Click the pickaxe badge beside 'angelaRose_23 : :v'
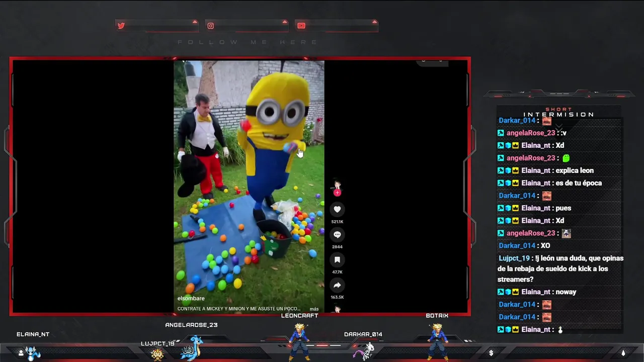 pyautogui.click(x=501, y=133)
